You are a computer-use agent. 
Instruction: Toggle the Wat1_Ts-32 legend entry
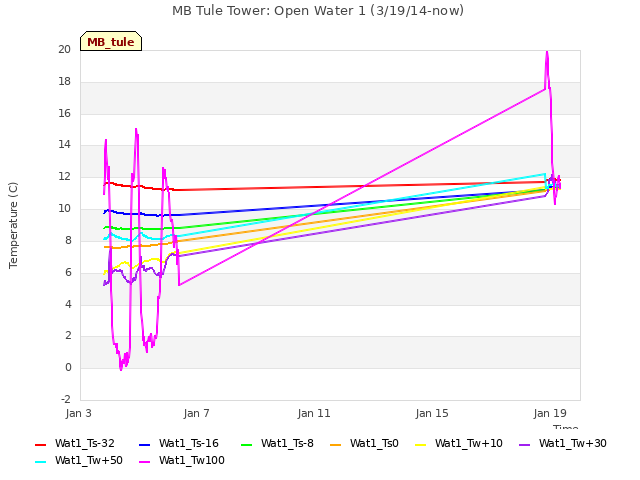75,444
